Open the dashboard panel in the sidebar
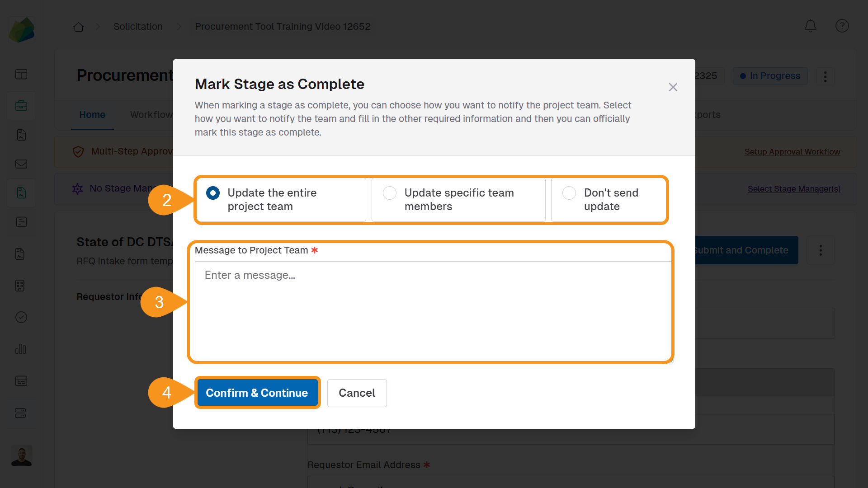Screen dimensions: 868x488 pyautogui.click(x=21, y=74)
